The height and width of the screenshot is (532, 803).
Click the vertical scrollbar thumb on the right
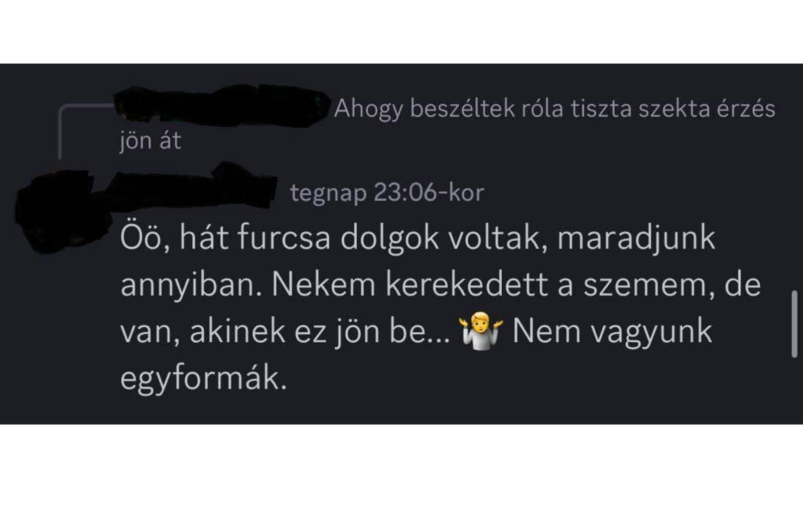click(x=794, y=324)
